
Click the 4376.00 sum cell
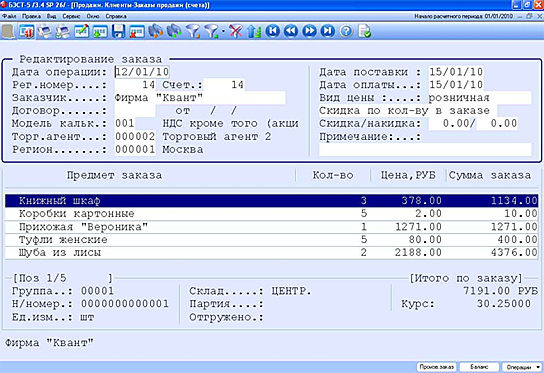[x=514, y=253]
